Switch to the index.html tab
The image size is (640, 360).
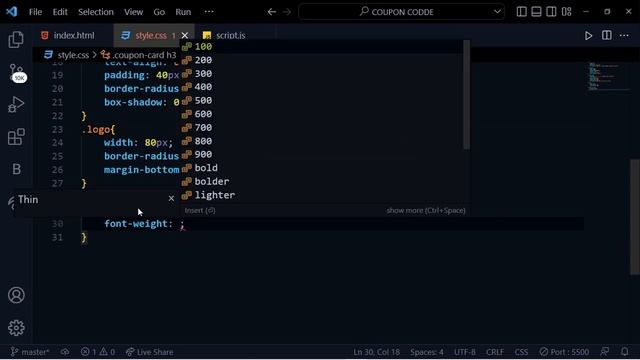coord(73,36)
